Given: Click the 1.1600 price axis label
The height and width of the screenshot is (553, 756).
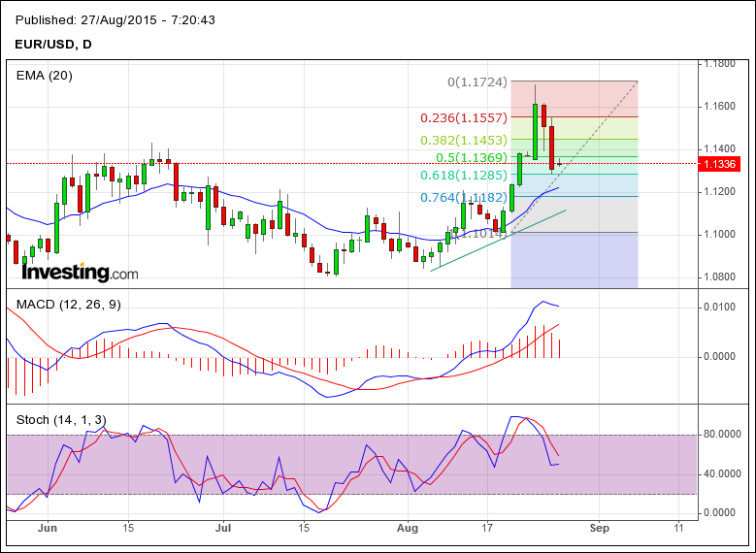Looking at the screenshot, I should click(x=719, y=106).
